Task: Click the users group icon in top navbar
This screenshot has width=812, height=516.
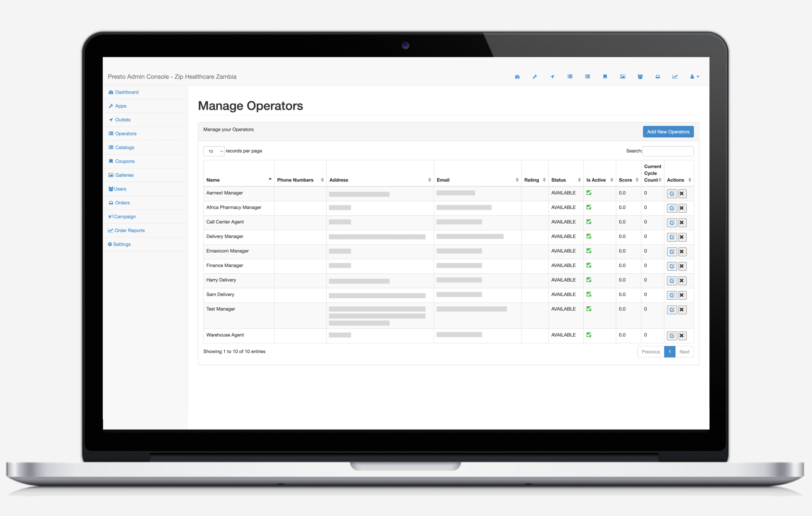Action: click(640, 77)
